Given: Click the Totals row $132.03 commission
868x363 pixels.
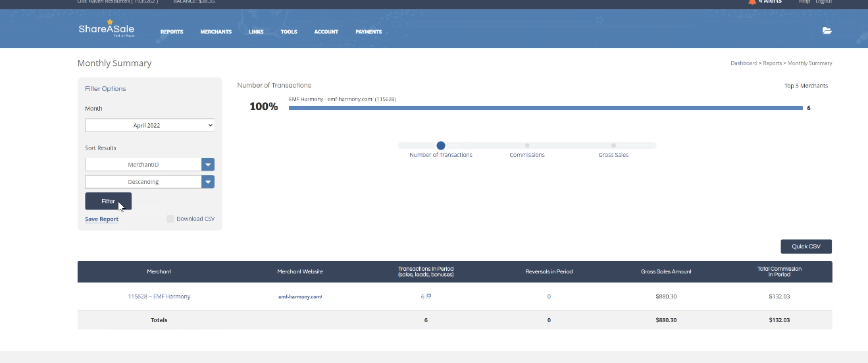Looking at the screenshot, I should [779, 320].
